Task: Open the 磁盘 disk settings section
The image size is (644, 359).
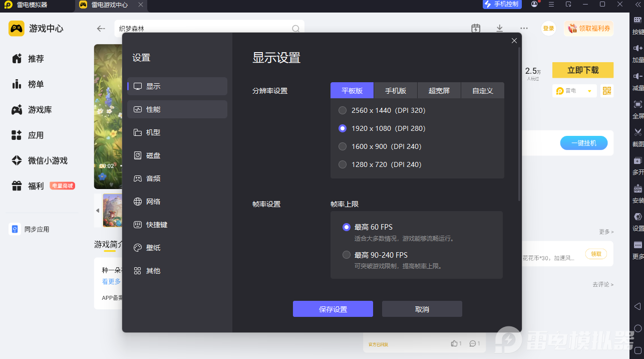Action: 177,155
